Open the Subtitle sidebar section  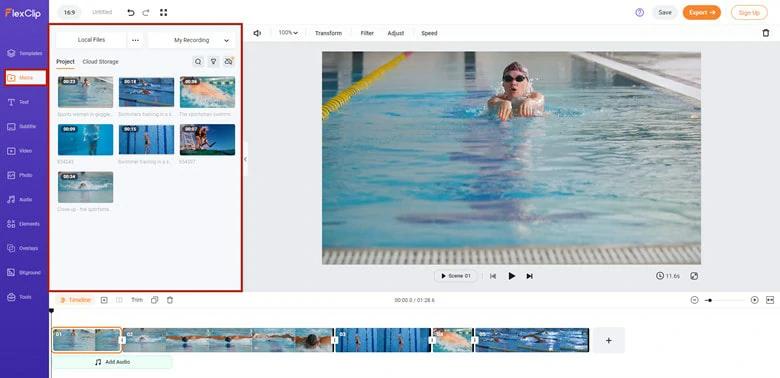pyautogui.click(x=24, y=126)
